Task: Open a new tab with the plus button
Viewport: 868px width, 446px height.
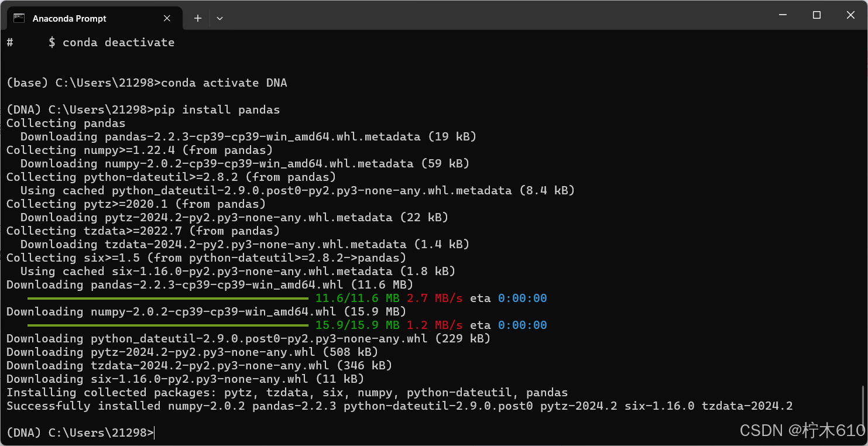Action: coord(198,18)
